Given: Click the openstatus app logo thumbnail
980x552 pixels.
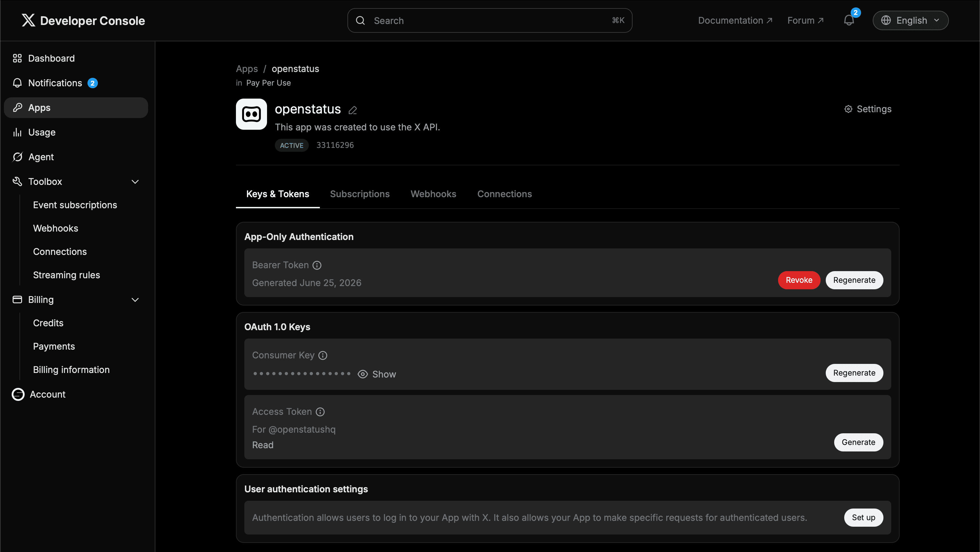Looking at the screenshot, I should point(251,114).
